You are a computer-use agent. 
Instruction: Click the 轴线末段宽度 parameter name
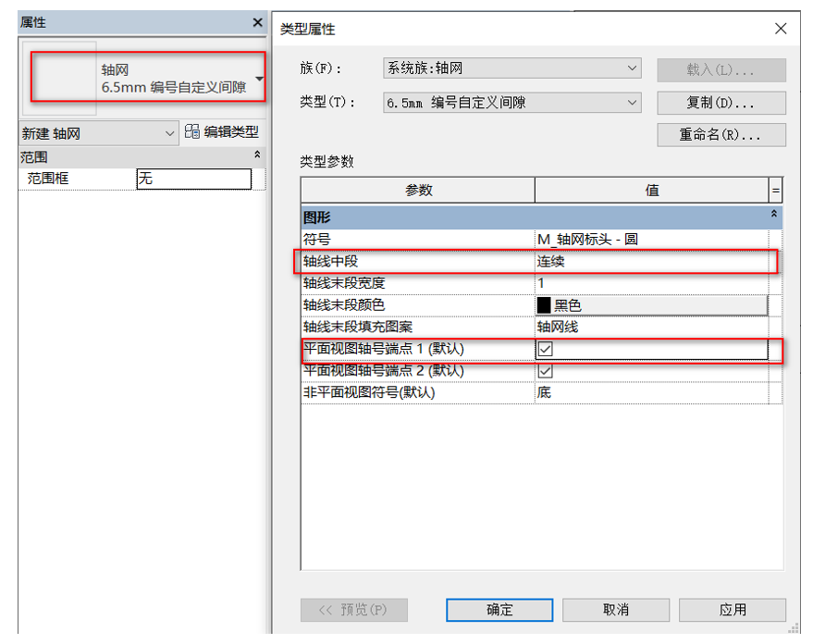(344, 283)
